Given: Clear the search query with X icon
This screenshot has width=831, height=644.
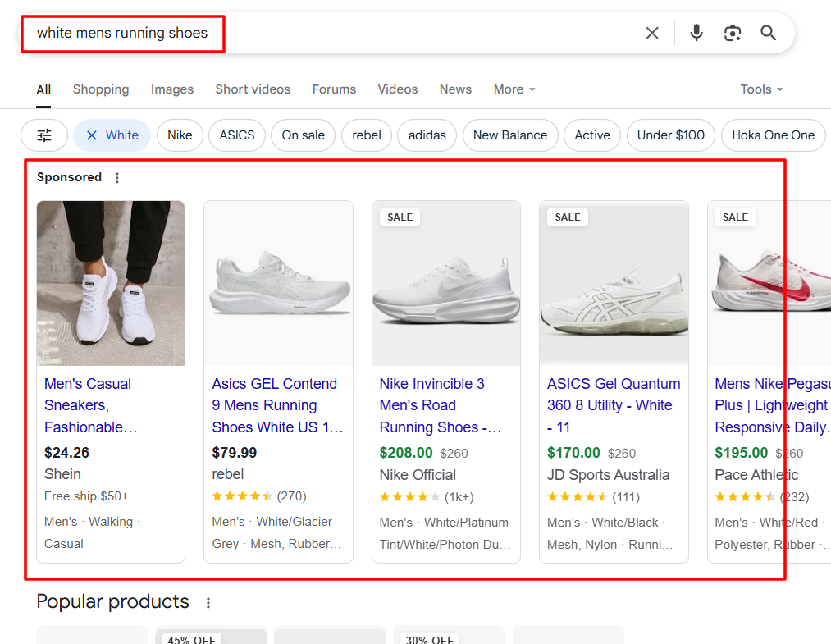Looking at the screenshot, I should [x=652, y=33].
